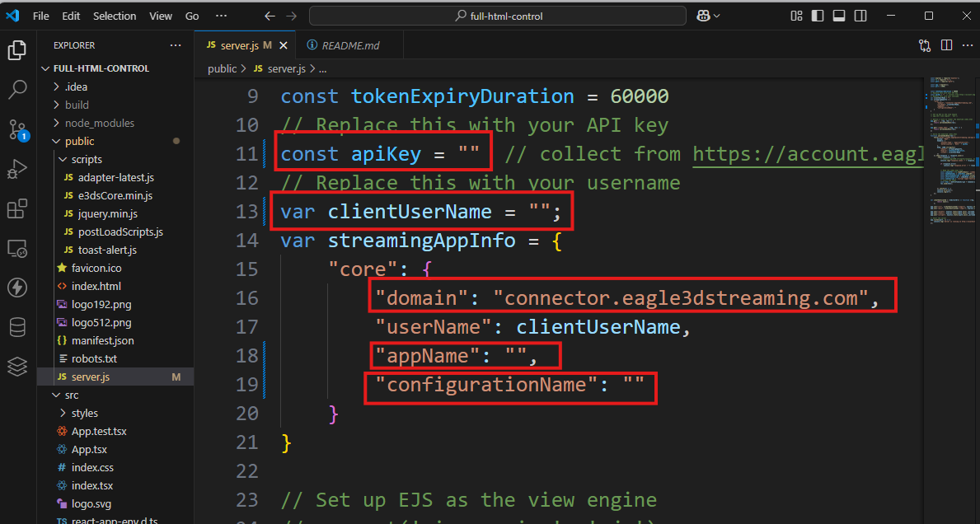Viewport: 980px width, 524px height.
Task: Click the full-html-control command search box
Action: click(498, 16)
